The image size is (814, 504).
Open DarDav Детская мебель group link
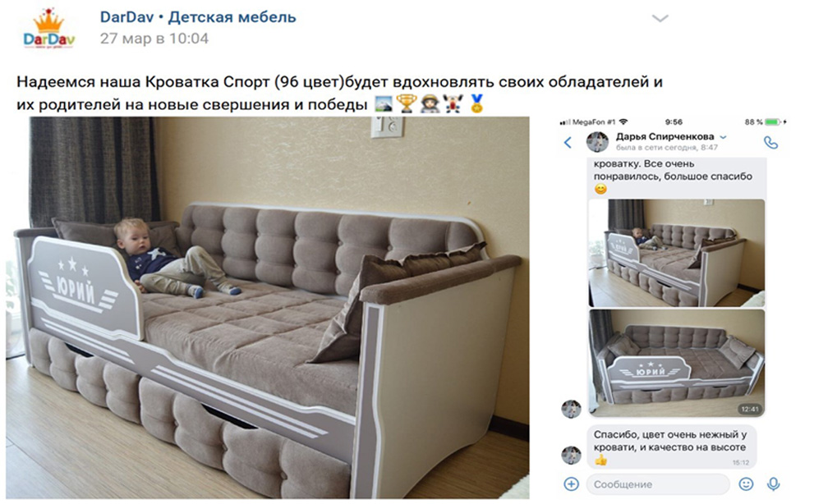[x=198, y=17]
